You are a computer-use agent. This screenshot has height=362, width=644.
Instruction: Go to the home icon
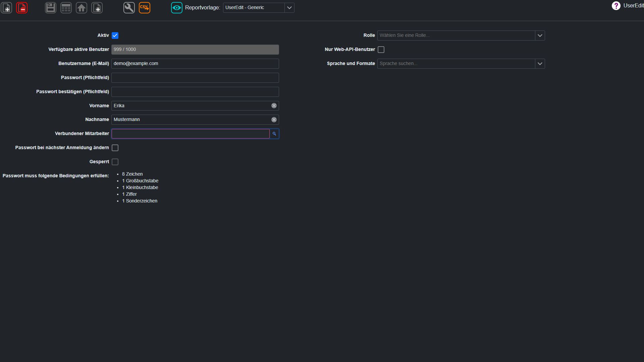point(82,7)
